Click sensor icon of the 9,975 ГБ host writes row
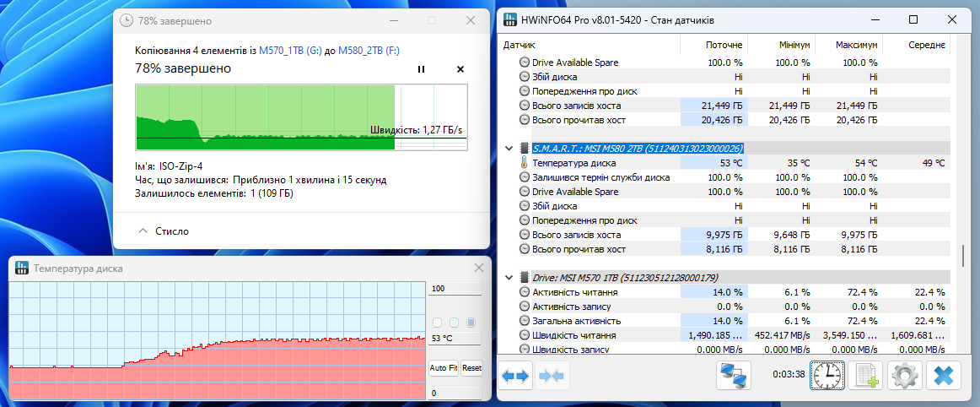980x407 pixels. click(x=524, y=235)
